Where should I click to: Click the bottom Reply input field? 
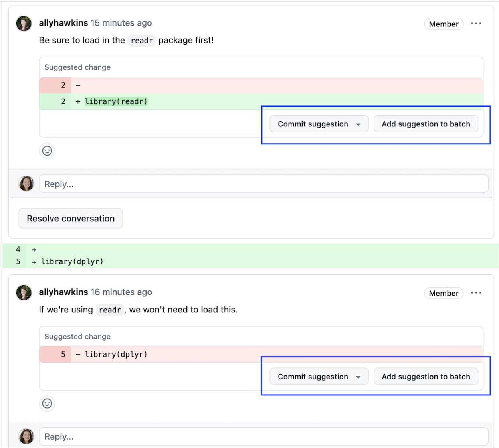point(263,436)
